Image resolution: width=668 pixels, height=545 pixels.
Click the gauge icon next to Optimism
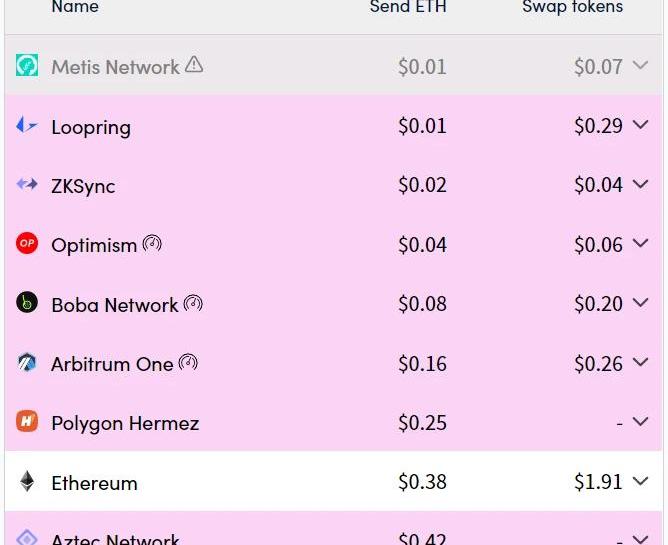point(152,244)
